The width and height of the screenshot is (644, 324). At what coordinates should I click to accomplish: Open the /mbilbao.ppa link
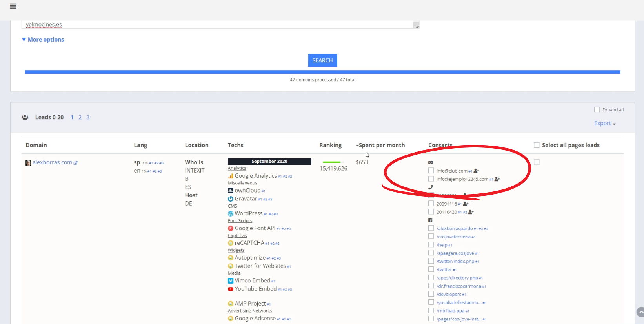tap(450, 311)
